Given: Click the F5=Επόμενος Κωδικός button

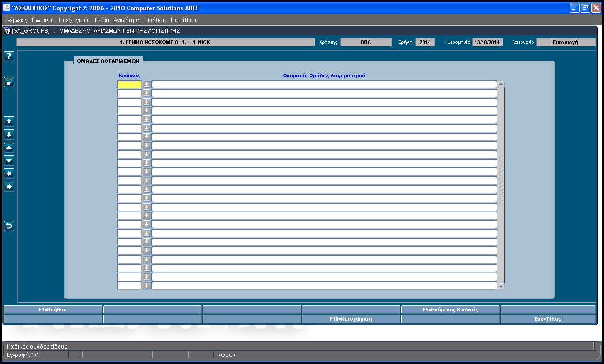Looking at the screenshot, I should 450,310.
